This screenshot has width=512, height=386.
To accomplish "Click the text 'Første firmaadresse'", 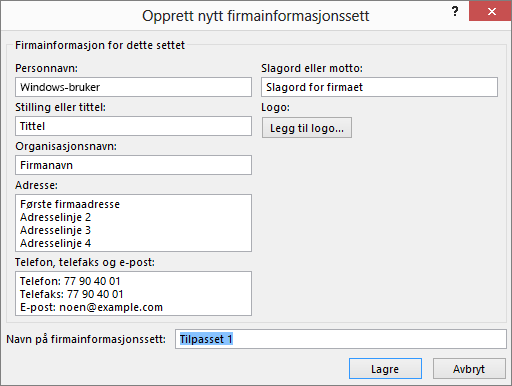I will [x=70, y=204].
